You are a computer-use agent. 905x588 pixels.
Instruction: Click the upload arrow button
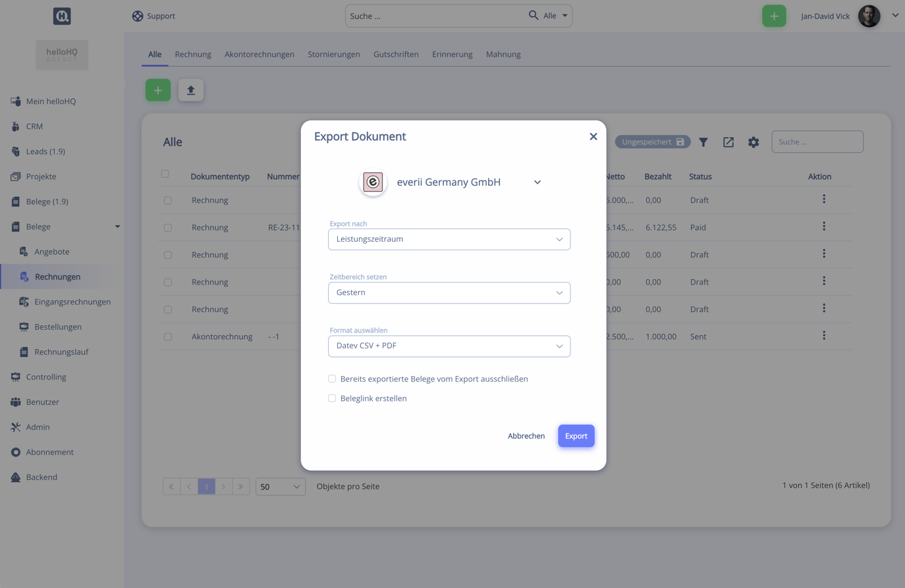(191, 90)
